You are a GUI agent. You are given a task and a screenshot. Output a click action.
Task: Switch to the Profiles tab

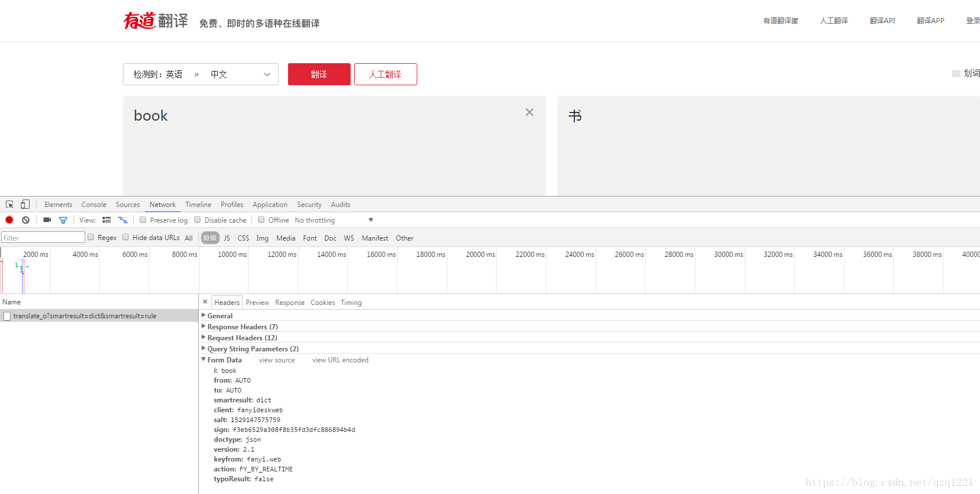coord(232,205)
